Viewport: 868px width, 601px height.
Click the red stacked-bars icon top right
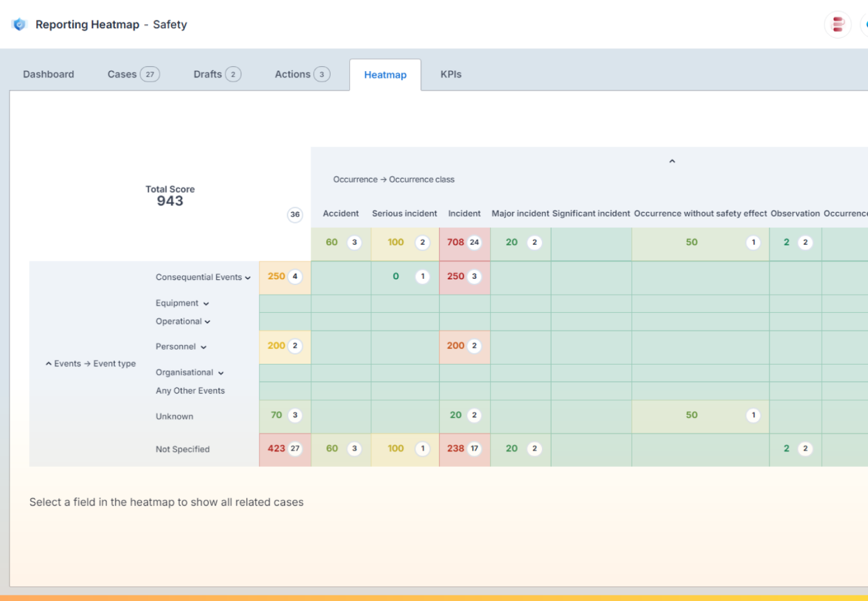(x=837, y=24)
